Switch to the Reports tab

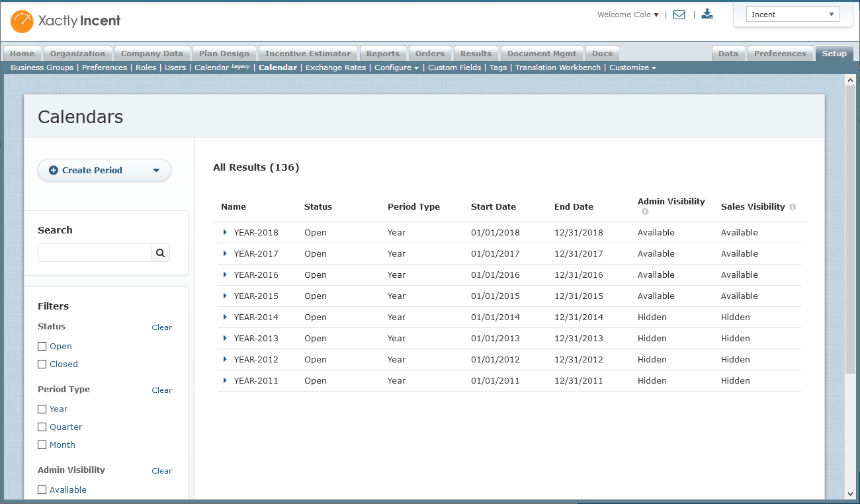point(383,54)
